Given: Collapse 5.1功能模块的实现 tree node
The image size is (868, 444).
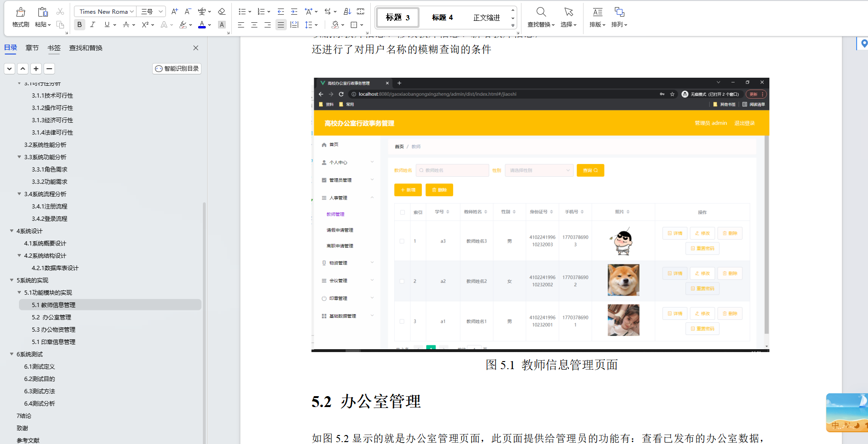Looking at the screenshot, I should tap(19, 292).
